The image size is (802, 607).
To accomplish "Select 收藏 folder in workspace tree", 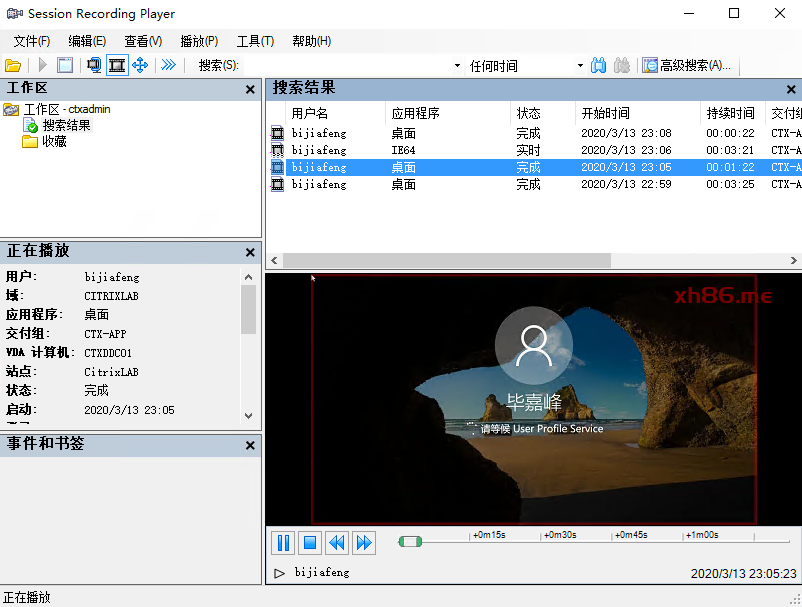I will (x=54, y=141).
